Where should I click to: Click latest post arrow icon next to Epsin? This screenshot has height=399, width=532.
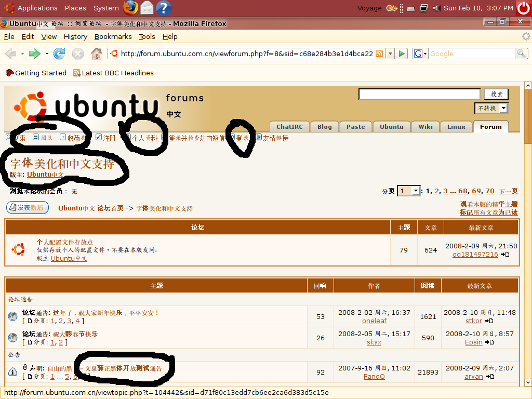point(489,342)
